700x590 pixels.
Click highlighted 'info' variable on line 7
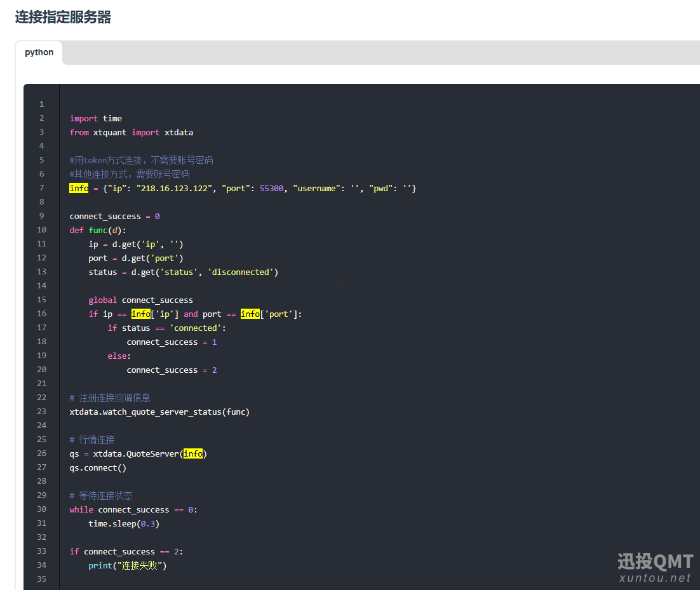tap(79, 189)
